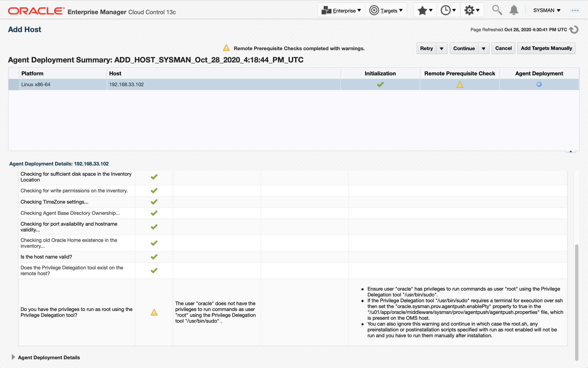Open the Enterprise menu
This screenshot has height=368, width=588.
[341, 10]
